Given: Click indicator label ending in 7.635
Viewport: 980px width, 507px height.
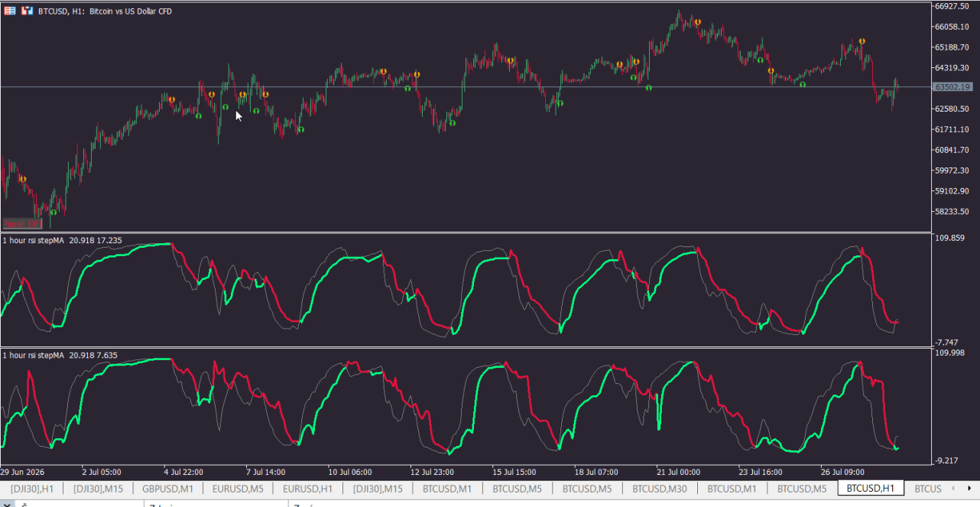Looking at the screenshot, I should click(x=60, y=355).
